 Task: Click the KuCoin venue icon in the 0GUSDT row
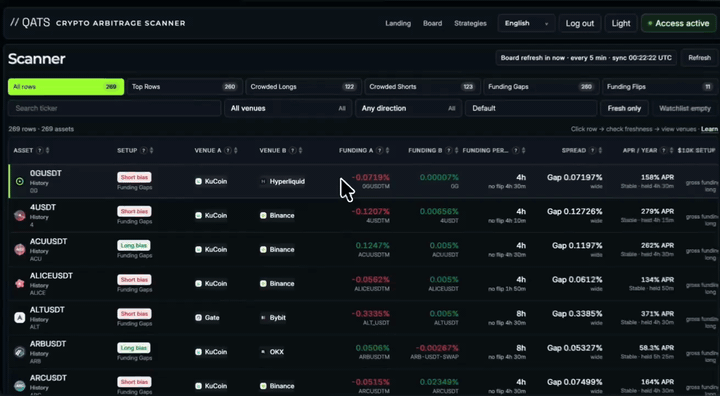coord(198,181)
